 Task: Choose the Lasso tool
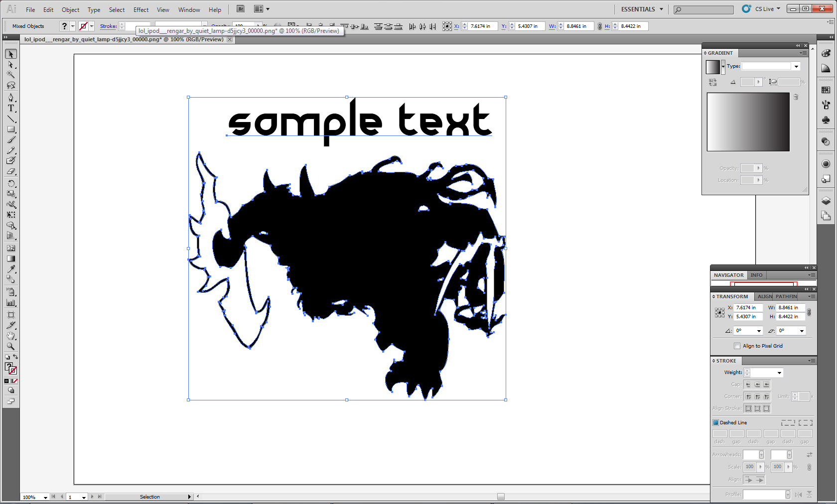pyautogui.click(x=11, y=85)
